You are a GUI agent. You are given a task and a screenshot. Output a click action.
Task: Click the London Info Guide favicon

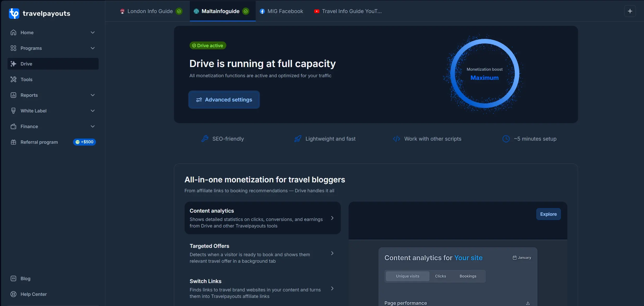[x=122, y=11]
